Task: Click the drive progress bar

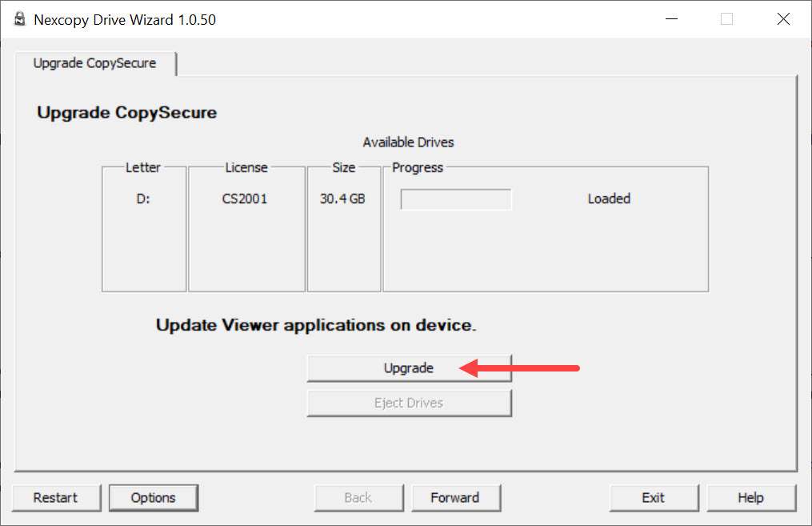Action: (456, 199)
